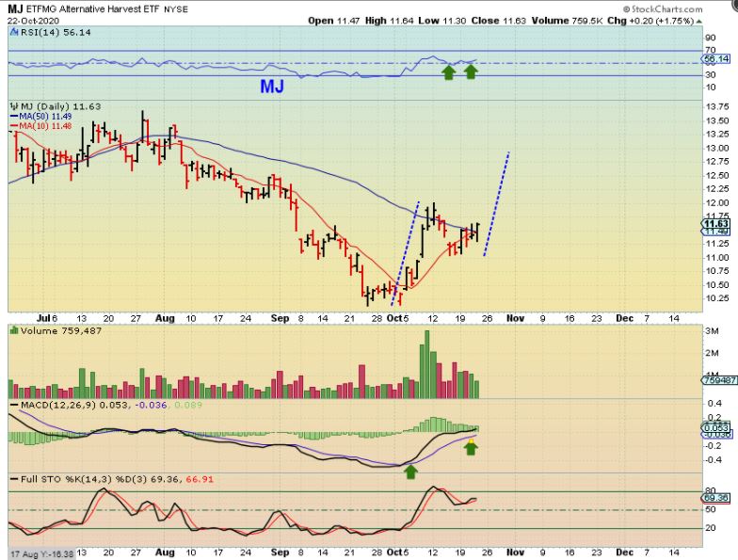The image size is (738, 560).
Task: Click the Low 11.30 value
Action: coord(442,21)
